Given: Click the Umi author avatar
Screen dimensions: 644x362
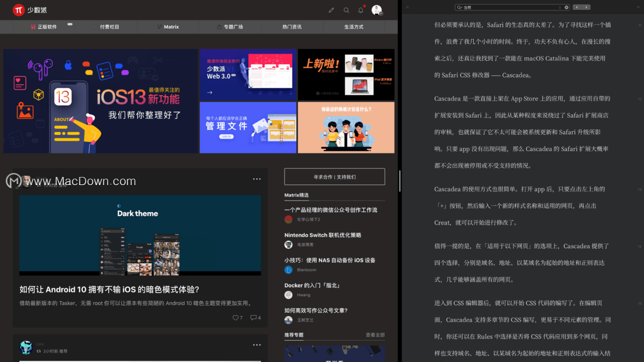Looking at the screenshot, I should pos(26,347).
